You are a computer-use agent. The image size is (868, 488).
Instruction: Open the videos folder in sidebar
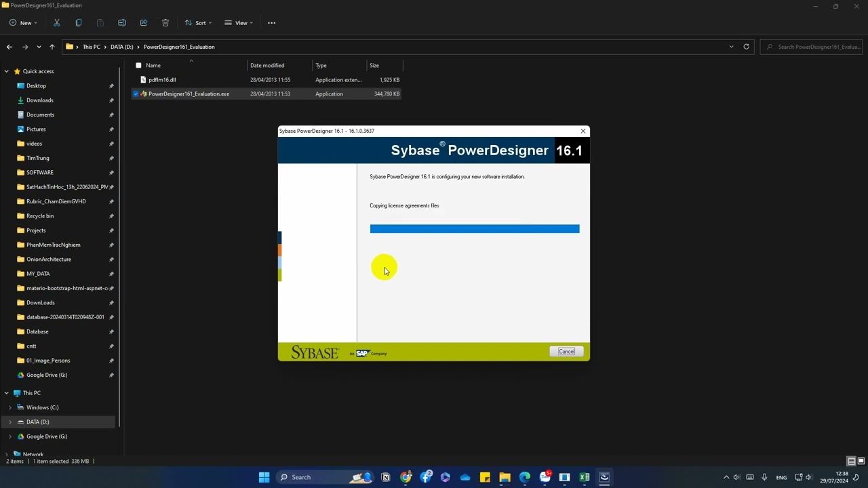pos(34,144)
